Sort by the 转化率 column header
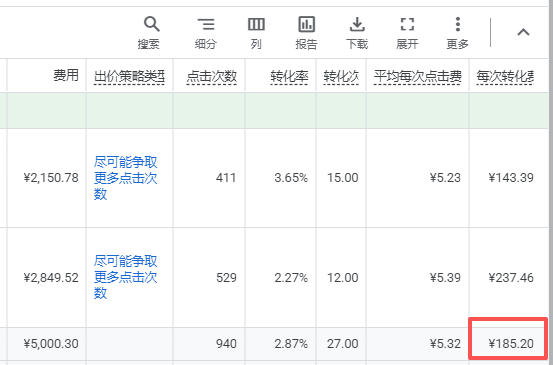Image resolution: width=553 pixels, height=365 pixels. click(x=289, y=76)
